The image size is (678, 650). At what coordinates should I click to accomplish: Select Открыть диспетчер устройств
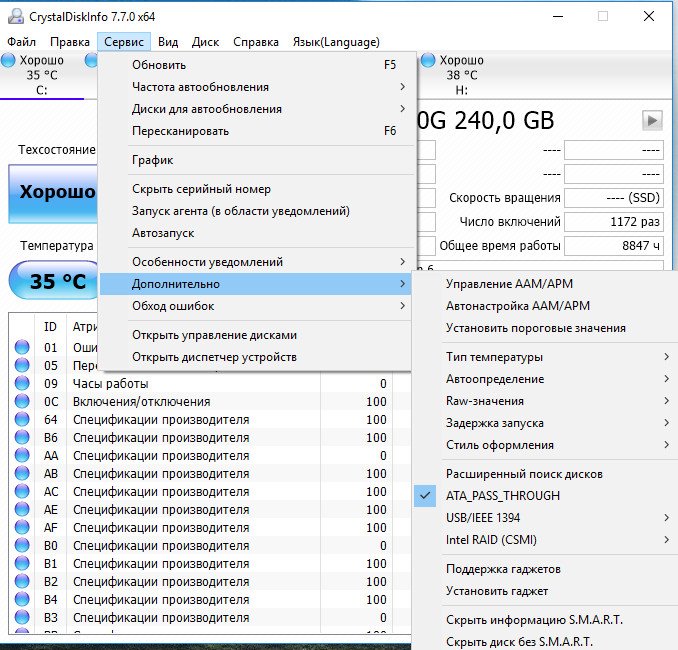tap(255, 357)
